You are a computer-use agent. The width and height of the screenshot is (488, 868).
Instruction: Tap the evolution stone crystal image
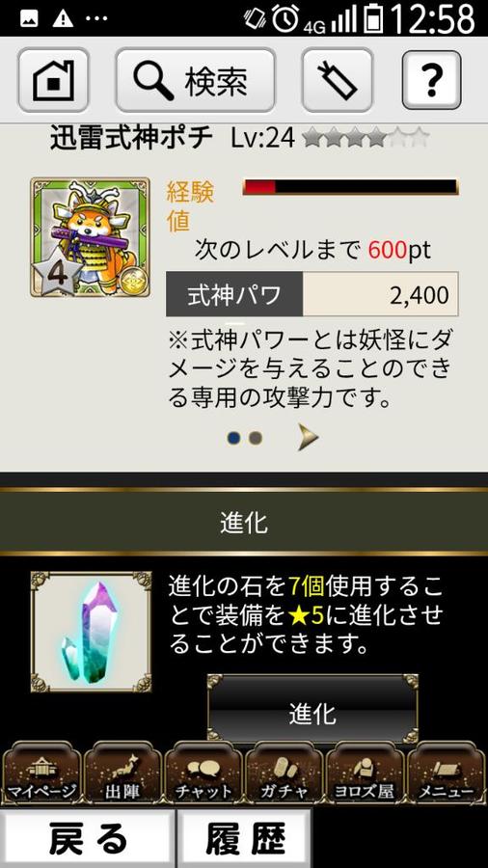92,632
